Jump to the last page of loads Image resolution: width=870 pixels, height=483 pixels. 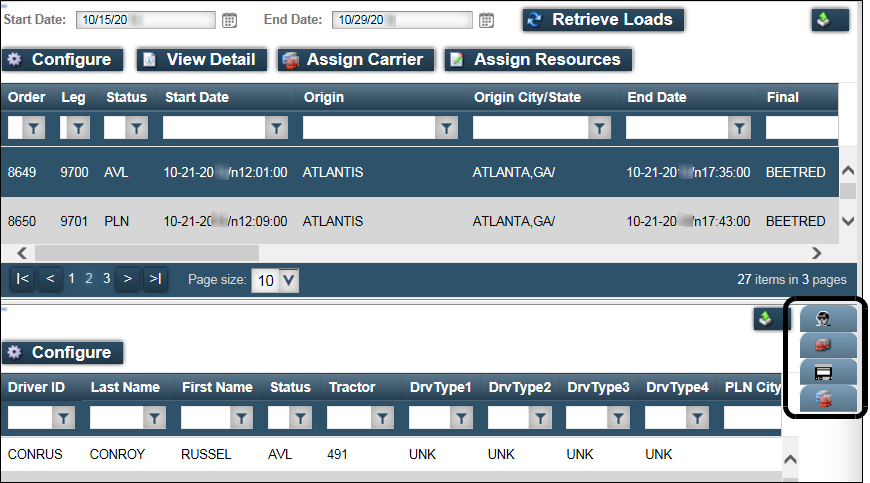[154, 279]
